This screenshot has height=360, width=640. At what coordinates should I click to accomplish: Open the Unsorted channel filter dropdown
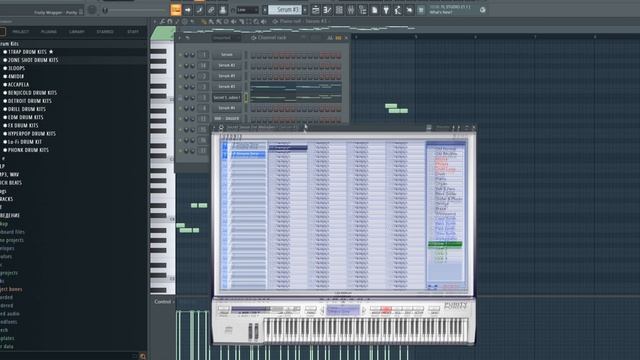click(x=226, y=38)
